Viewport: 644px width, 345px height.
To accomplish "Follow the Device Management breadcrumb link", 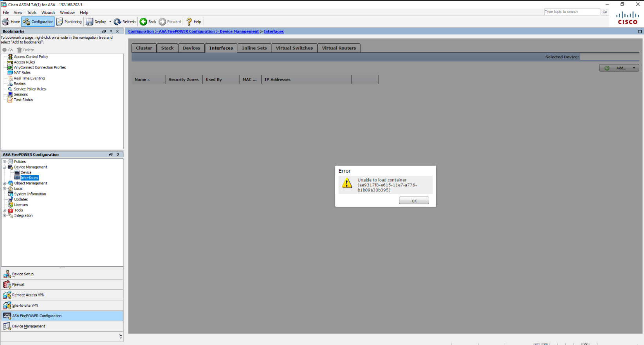I will [239, 32].
